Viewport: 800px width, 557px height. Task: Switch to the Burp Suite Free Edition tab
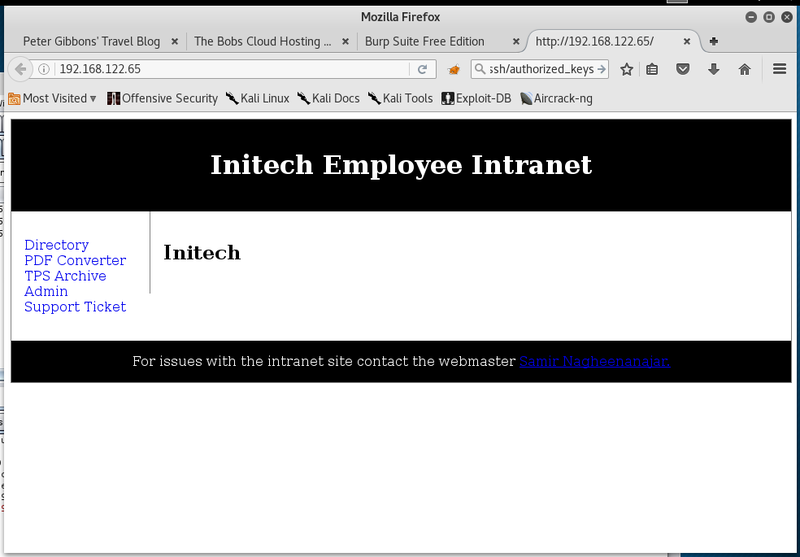coord(424,41)
